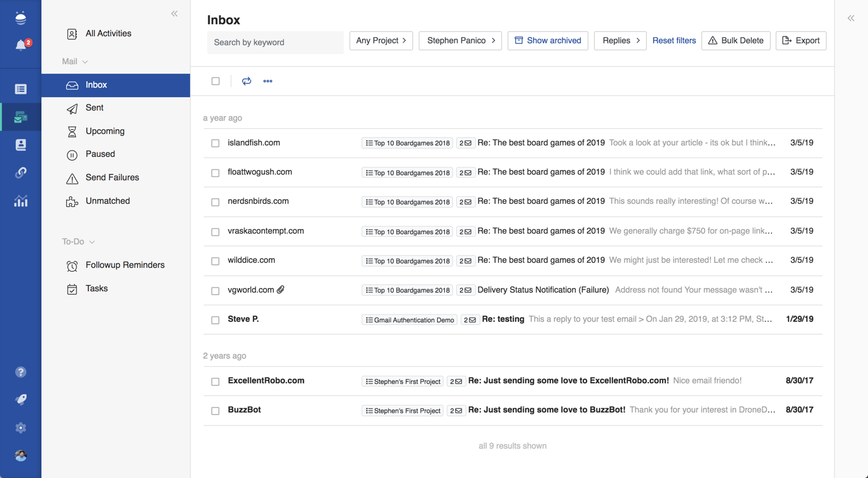Open the notifications bell icon
The height and width of the screenshot is (478, 868).
point(21,45)
